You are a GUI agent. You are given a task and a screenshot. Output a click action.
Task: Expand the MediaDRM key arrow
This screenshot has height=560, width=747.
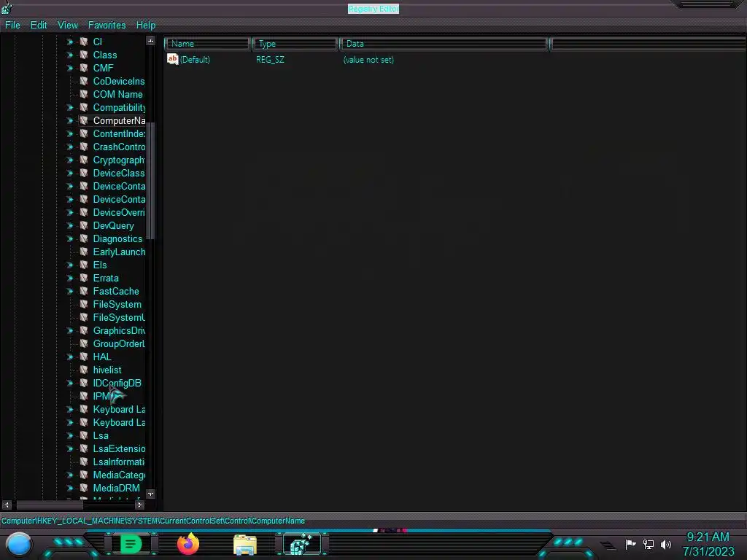tap(70, 488)
